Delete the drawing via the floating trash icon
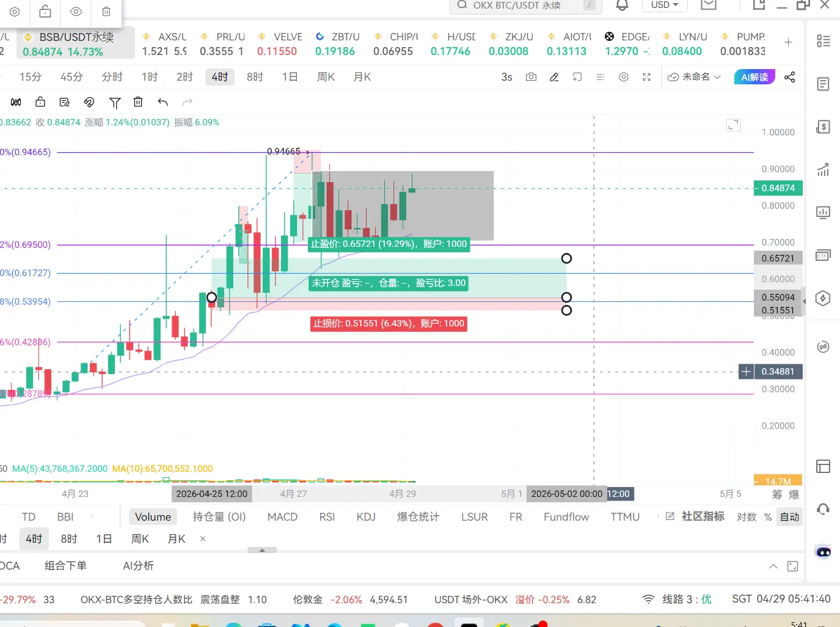Viewport: 840px width, 627px height. click(106, 12)
